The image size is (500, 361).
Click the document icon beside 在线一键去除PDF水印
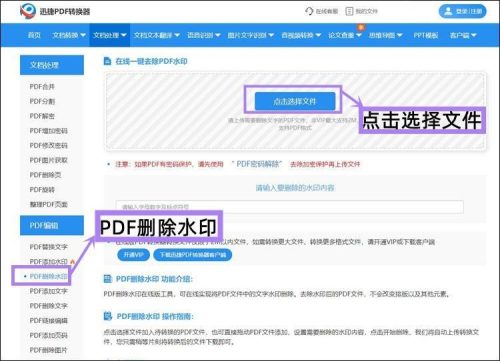[107, 61]
